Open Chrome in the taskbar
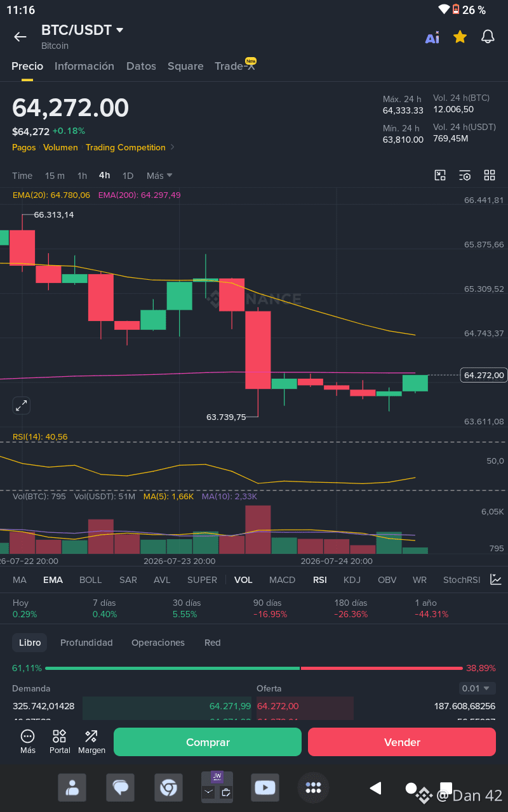508x812 pixels. point(168,788)
